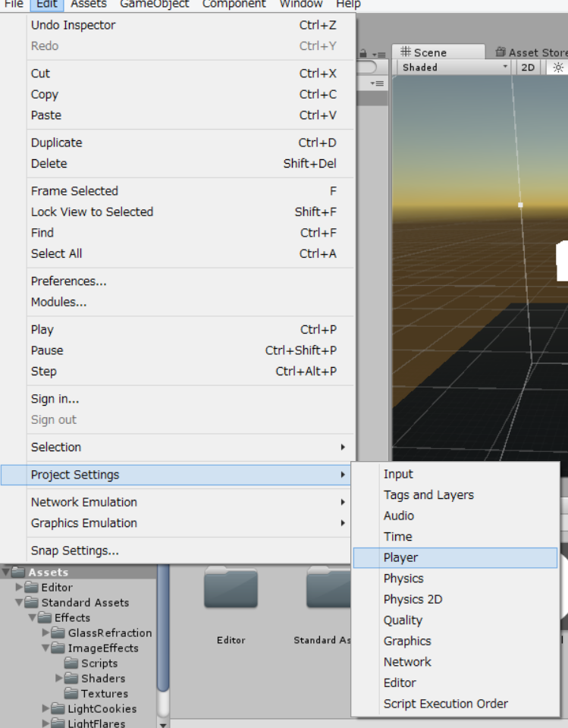
Task: Click Lock View to Selected
Action: point(184,212)
